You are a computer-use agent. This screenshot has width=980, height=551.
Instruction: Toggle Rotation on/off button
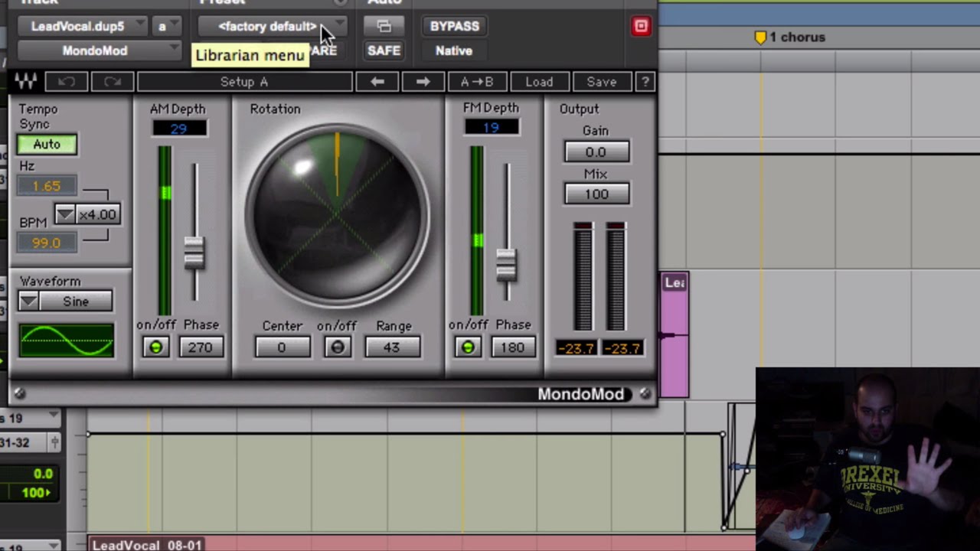(x=337, y=347)
